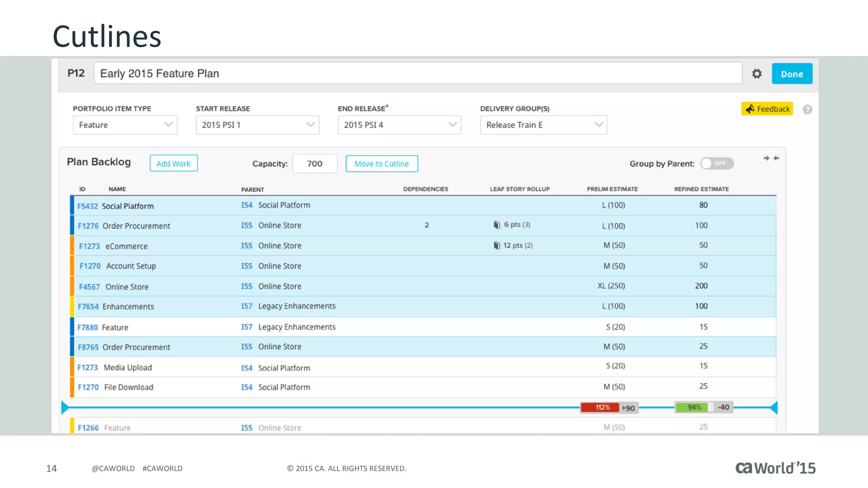Click the Done button
This screenshot has width=868, height=488.
[x=791, y=74]
